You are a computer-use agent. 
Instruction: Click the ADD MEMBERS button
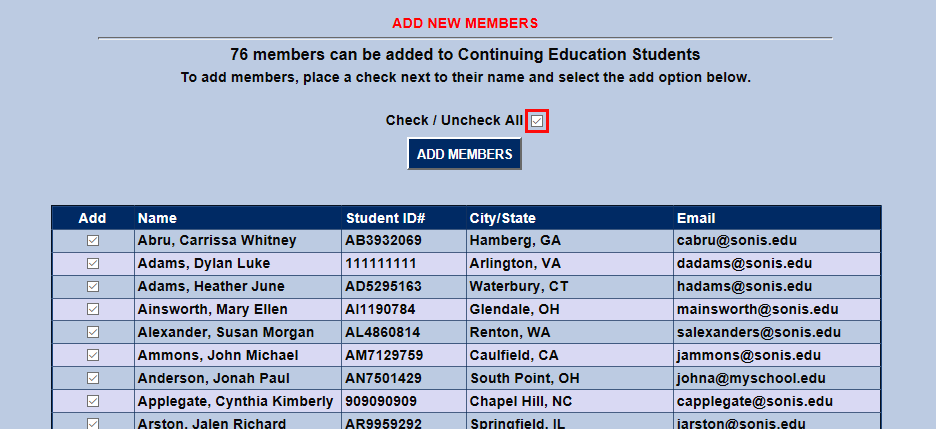tap(464, 154)
